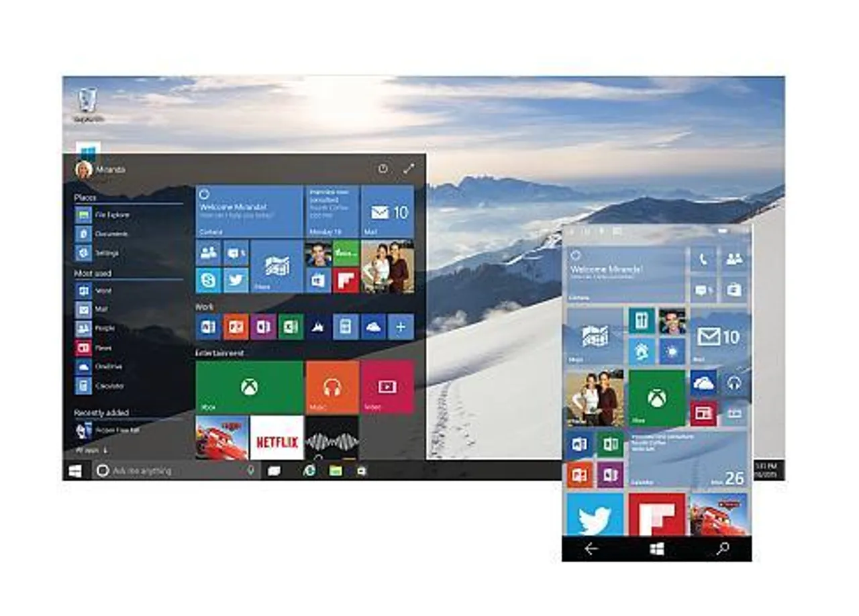This screenshot has width=859, height=616.
Task: Open the Music headphones tile in Start menu
Action: (x=332, y=387)
